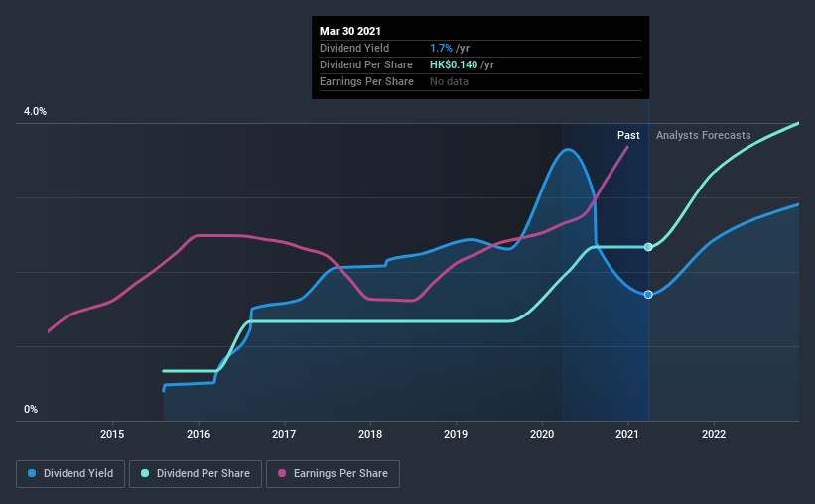Click the 1.7% dividend yield tooltip value

[x=441, y=48]
